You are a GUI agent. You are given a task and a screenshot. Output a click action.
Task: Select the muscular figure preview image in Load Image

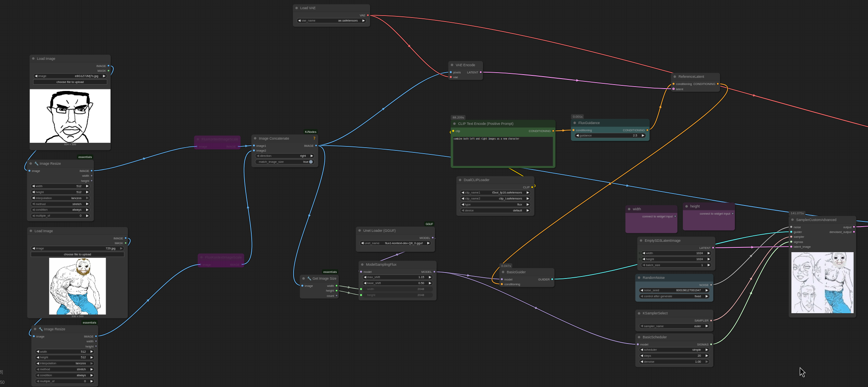tap(77, 286)
